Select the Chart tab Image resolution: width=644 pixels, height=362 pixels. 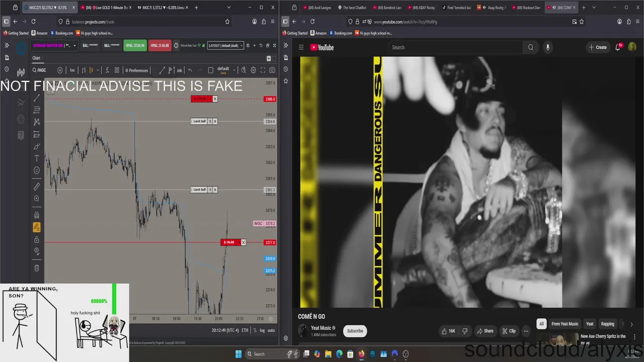[x=36, y=58]
